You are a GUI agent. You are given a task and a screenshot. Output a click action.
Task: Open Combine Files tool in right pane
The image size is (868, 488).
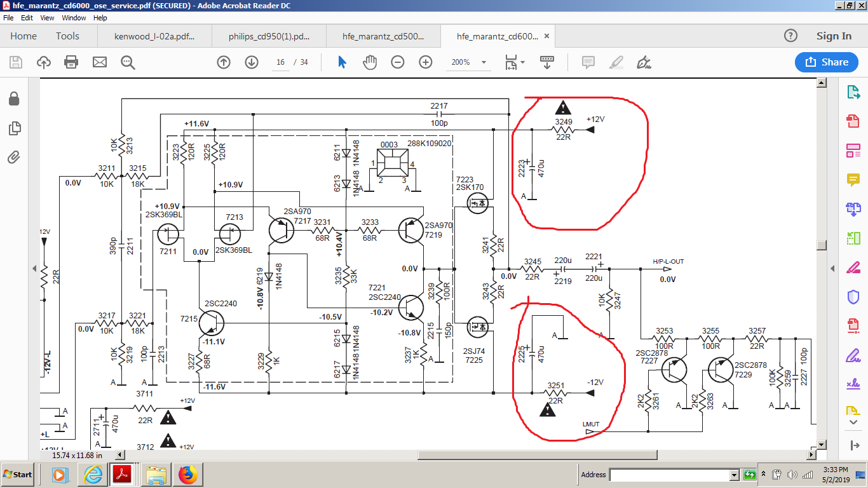click(853, 208)
